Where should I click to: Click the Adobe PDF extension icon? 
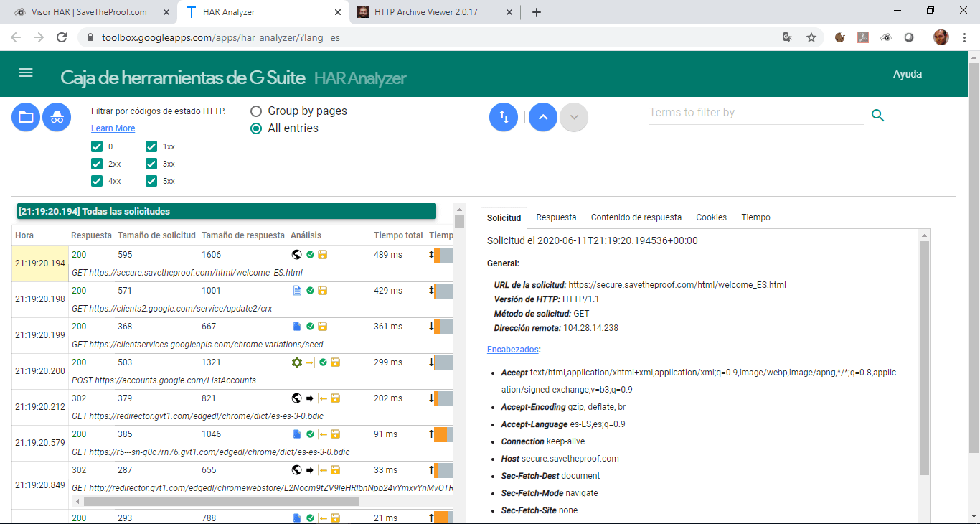[863, 37]
